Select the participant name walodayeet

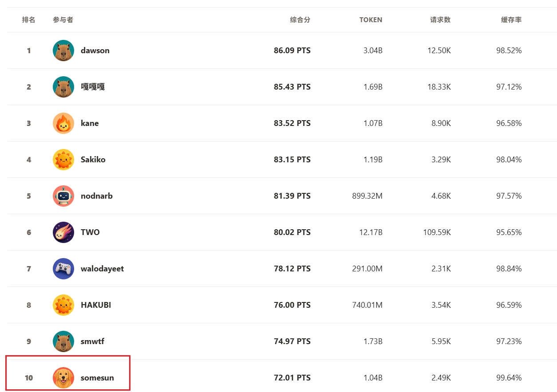point(103,269)
